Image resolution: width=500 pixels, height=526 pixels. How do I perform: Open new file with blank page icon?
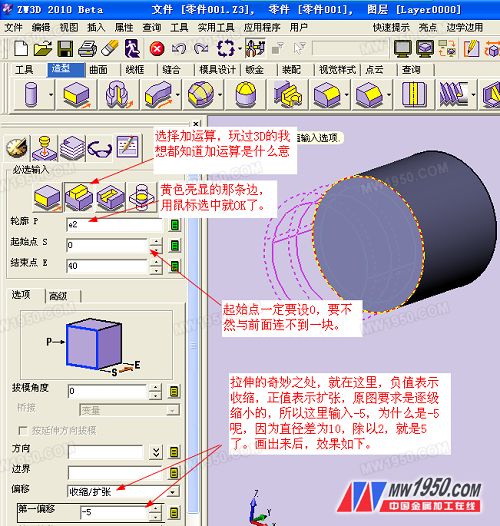pos(21,49)
